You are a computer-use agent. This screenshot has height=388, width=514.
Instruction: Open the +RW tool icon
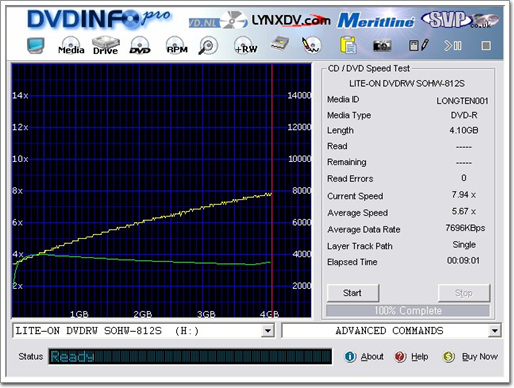pyautogui.click(x=246, y=46)
